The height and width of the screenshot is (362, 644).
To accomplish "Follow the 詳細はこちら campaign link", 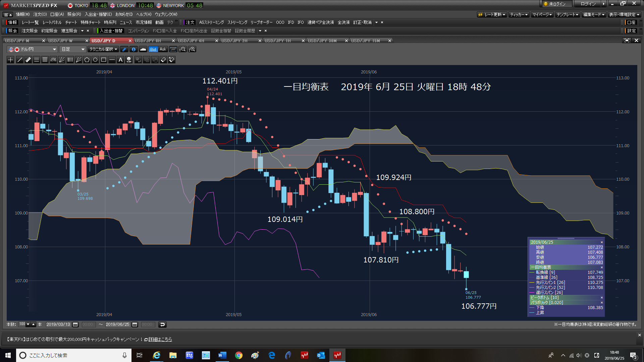I will 160,339.
